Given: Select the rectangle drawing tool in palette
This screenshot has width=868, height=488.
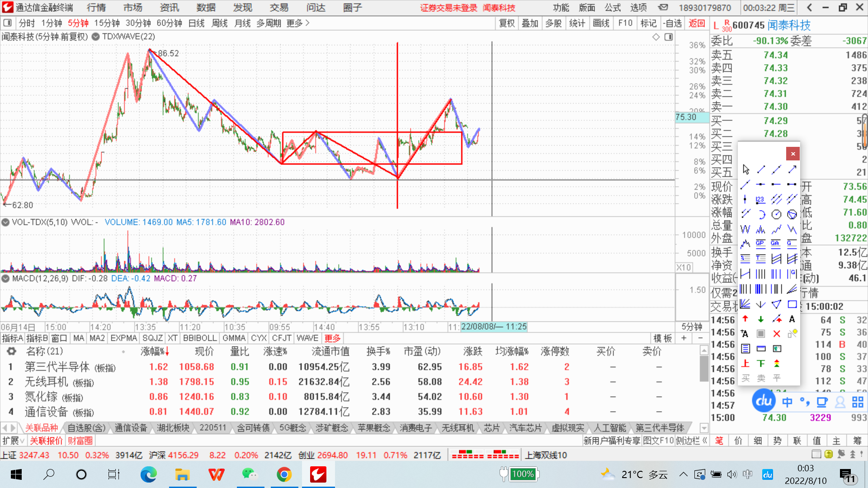Looking at the screenshot, I should 792,305.
